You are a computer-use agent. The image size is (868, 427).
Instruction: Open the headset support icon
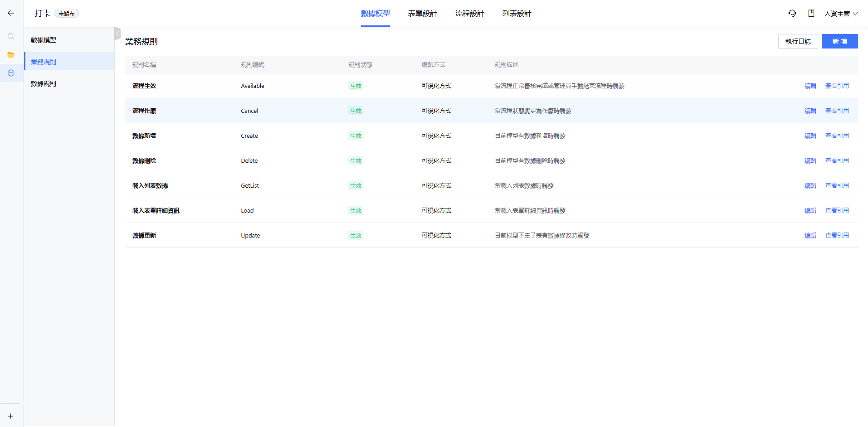click(x=792, y=13)
